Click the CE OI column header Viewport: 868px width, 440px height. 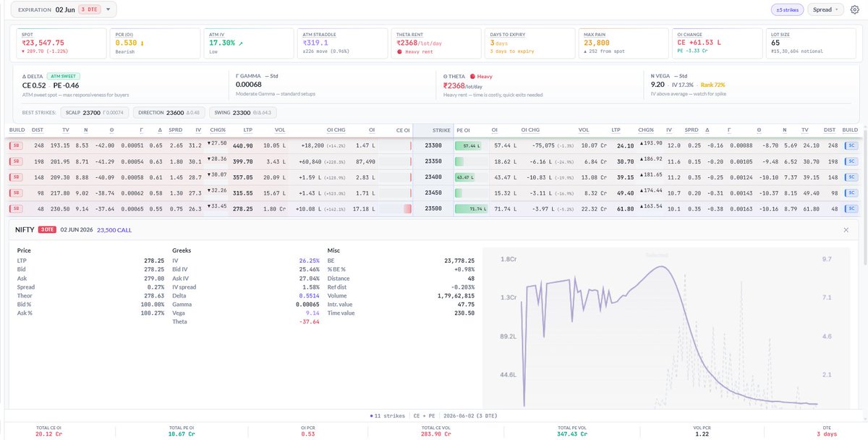(401, 130)
